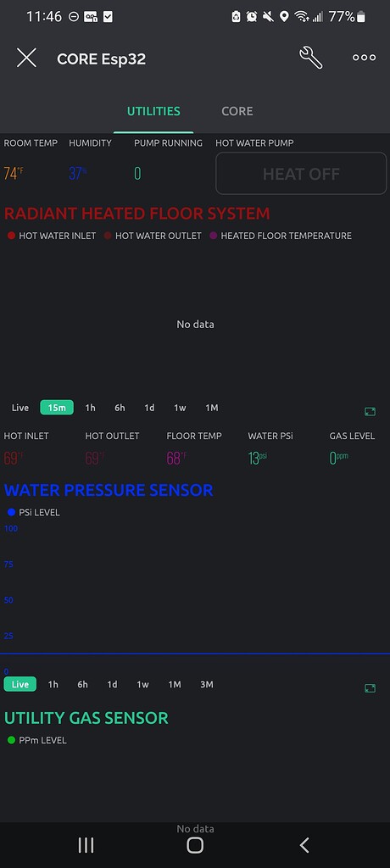Expand the radiant floor chart to fullscreen
Screen dimensions: 390x868
[x=370, y=411]
